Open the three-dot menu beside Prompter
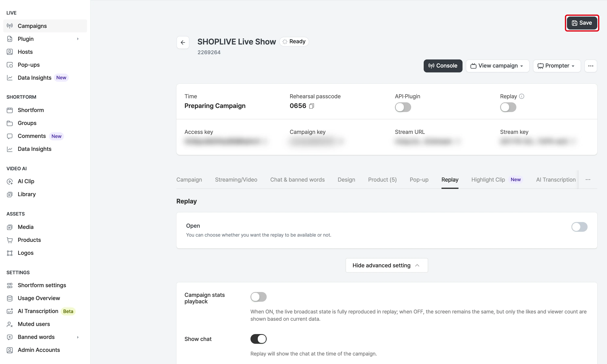This screenshot has width=607, height=364. (591, 66)
